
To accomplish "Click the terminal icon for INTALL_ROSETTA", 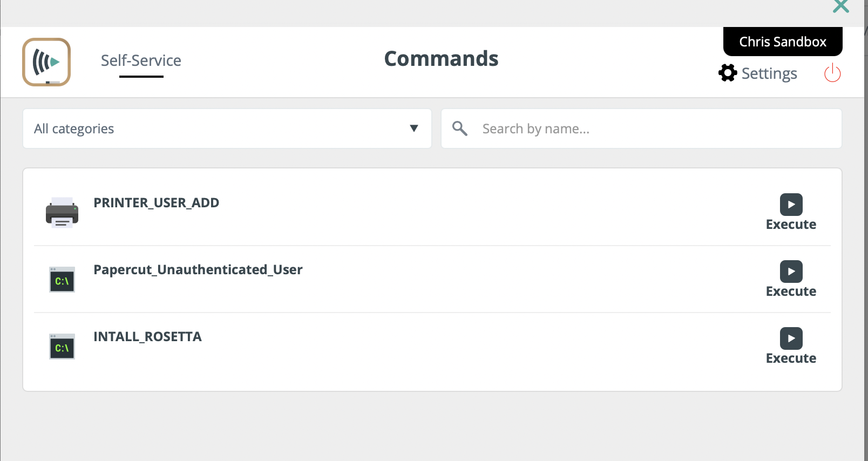I will 62,347.
